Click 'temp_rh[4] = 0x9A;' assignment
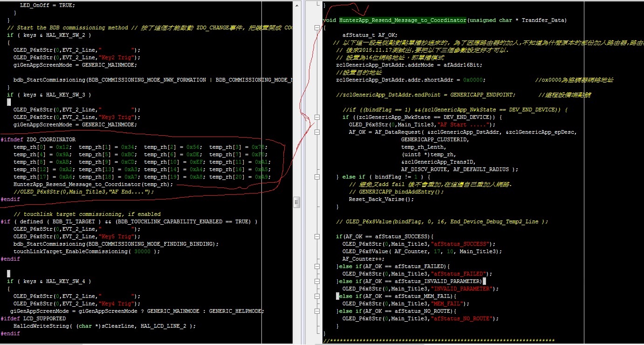 (x=42, y=154)
